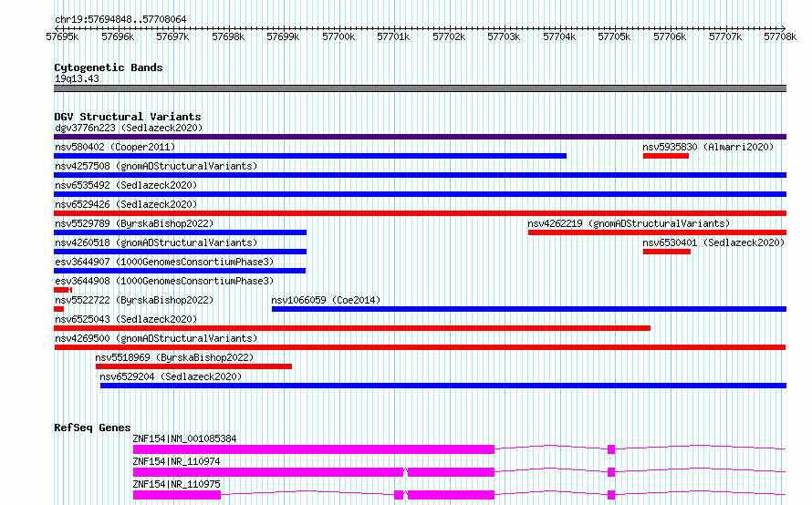Select nsv5522722 (ByrskaBishop2022) label
Image resolution: width=812 pixels, height=505 pixels.
(x=134, y=300)
